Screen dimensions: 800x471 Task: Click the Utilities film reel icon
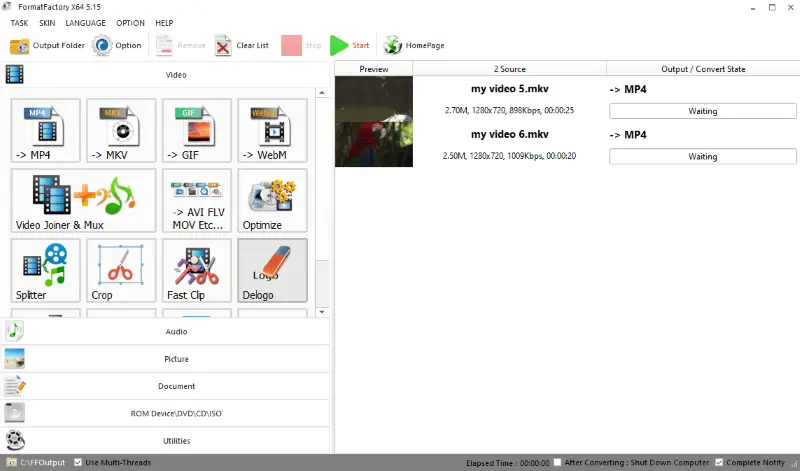click(14, 440)
